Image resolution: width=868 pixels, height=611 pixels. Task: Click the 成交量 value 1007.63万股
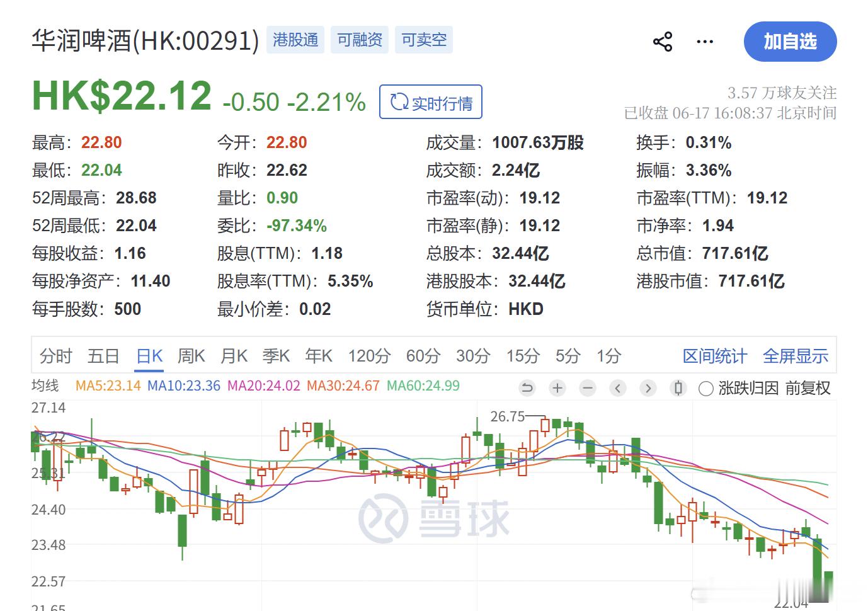click(x=538, y=143)
